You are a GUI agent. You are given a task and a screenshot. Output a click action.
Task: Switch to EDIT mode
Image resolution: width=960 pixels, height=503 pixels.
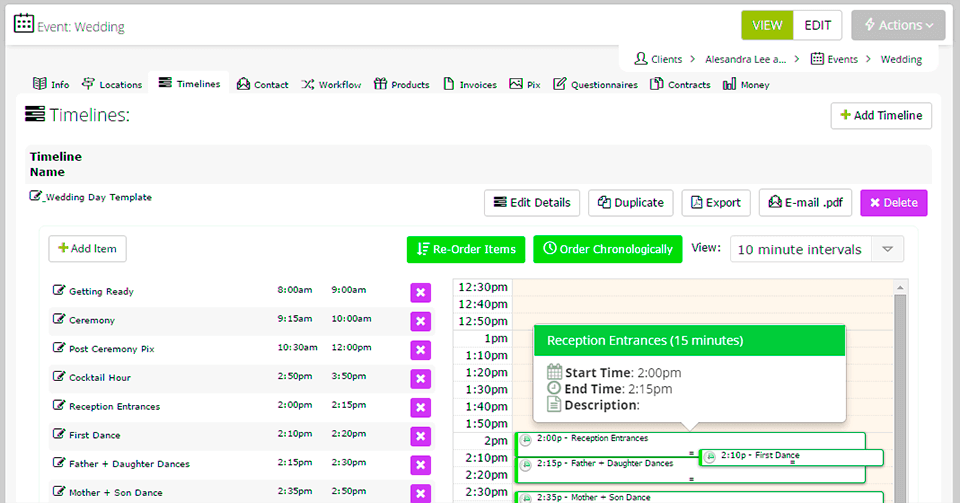pyautogui.click(x=817, y=25)
